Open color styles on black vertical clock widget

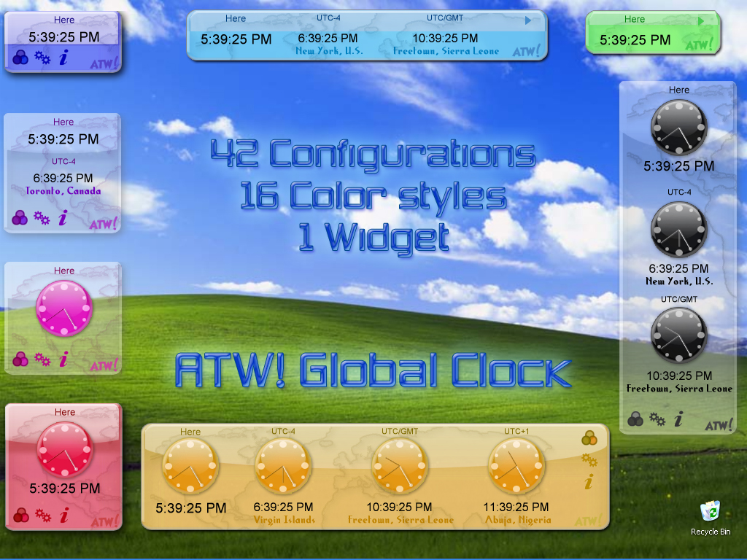(x=635, y=419)
